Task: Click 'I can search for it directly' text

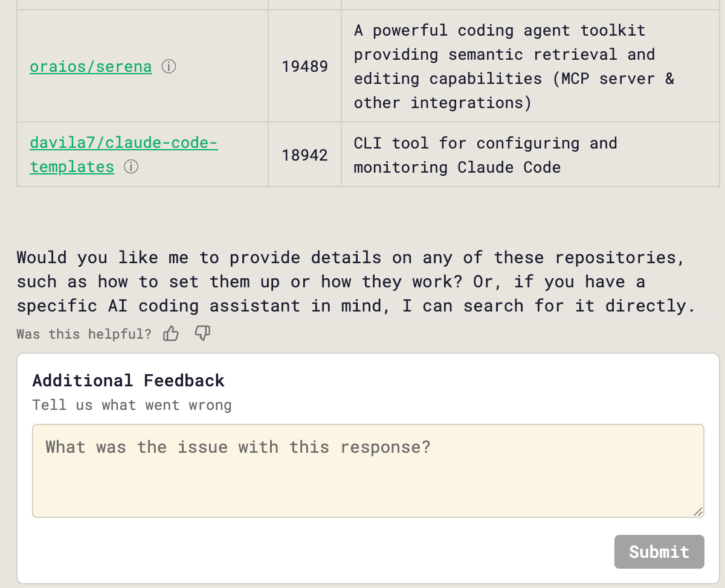Action: [x=544, y=306]
